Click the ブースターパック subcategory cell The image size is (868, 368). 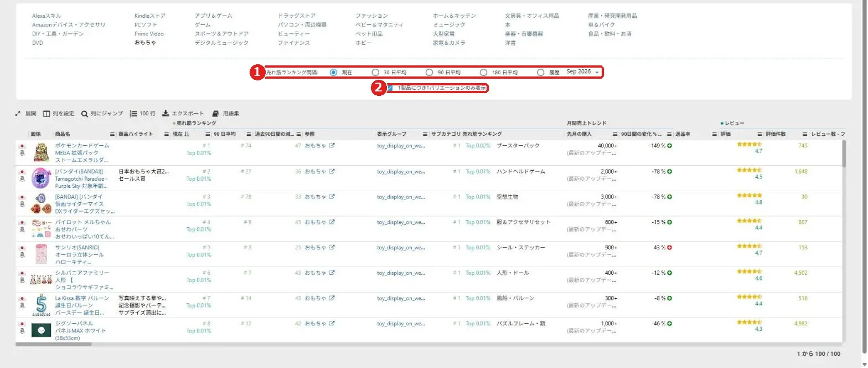tap(518, 146)
